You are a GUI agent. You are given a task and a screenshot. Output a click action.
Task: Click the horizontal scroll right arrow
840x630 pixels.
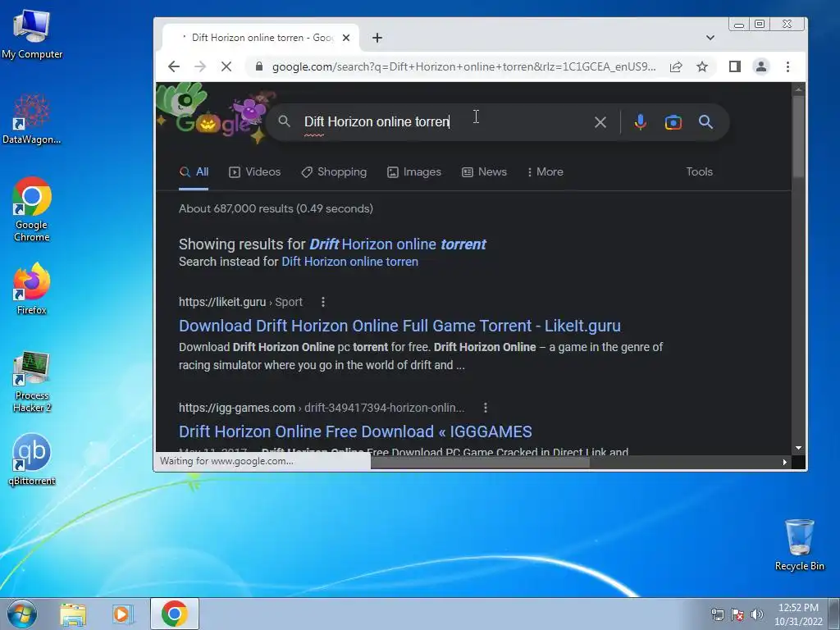[x=785, y=463]
